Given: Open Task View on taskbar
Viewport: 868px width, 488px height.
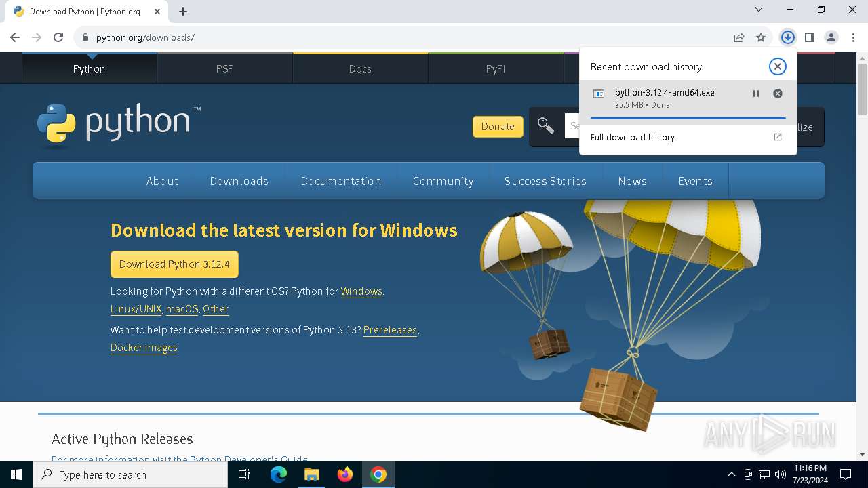Looking at the screenshot, I should 244,474.
